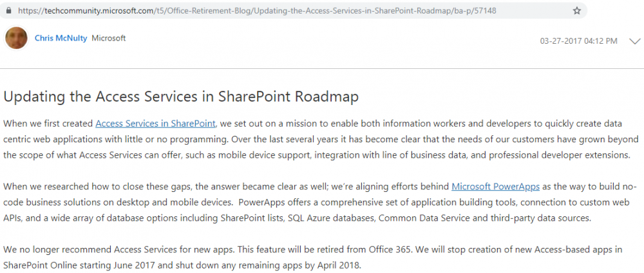Click the 57148 post ID in the URL
This screenshot has height=273, width=644.
(486, 11)
